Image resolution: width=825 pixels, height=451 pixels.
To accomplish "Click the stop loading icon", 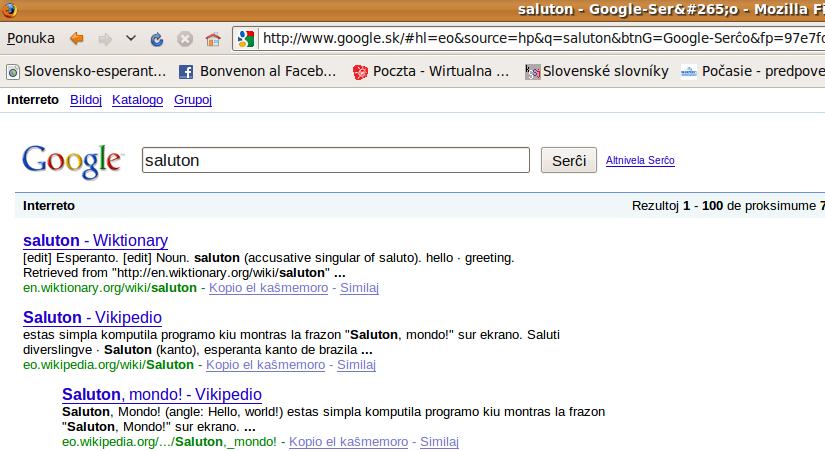I will (x=185, y=39).
